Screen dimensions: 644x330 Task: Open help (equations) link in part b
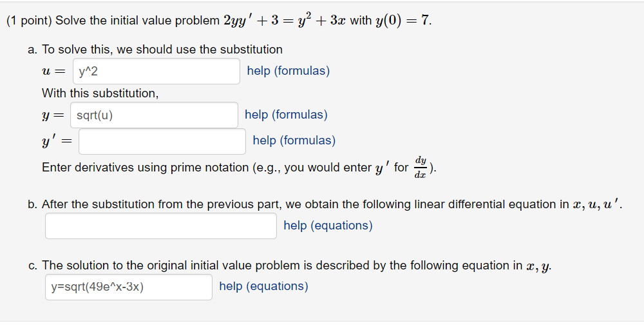(x=328, y=226)
